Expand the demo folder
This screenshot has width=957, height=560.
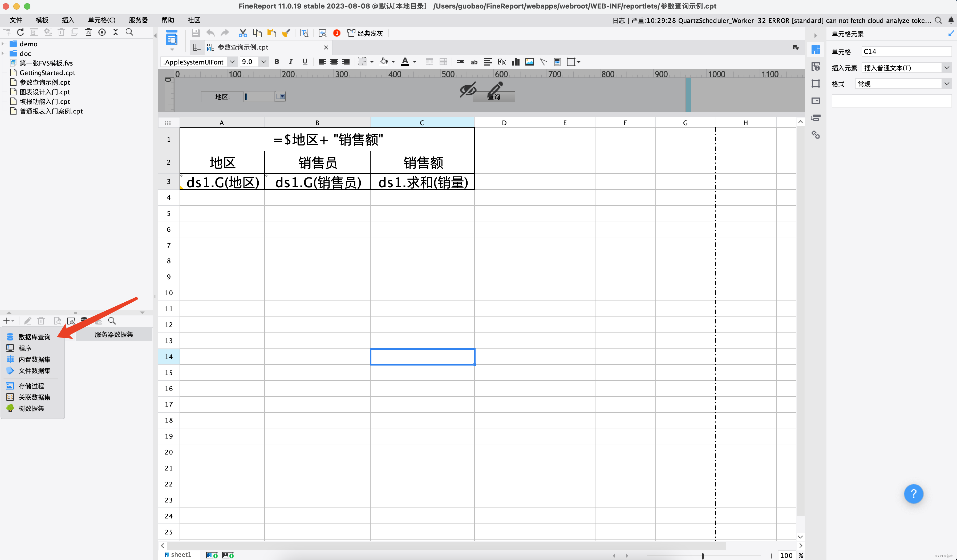[3, 44]
